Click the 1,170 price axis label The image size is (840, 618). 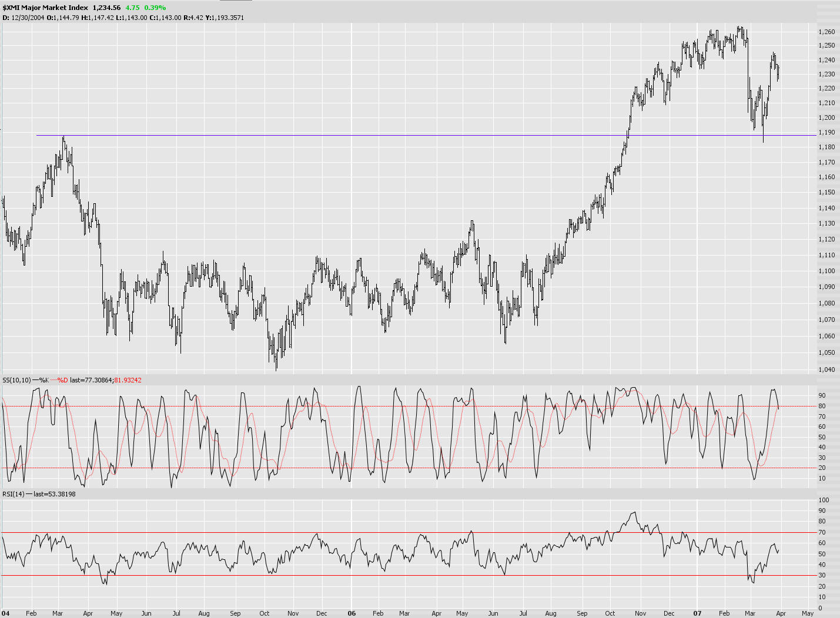[826, 162]
